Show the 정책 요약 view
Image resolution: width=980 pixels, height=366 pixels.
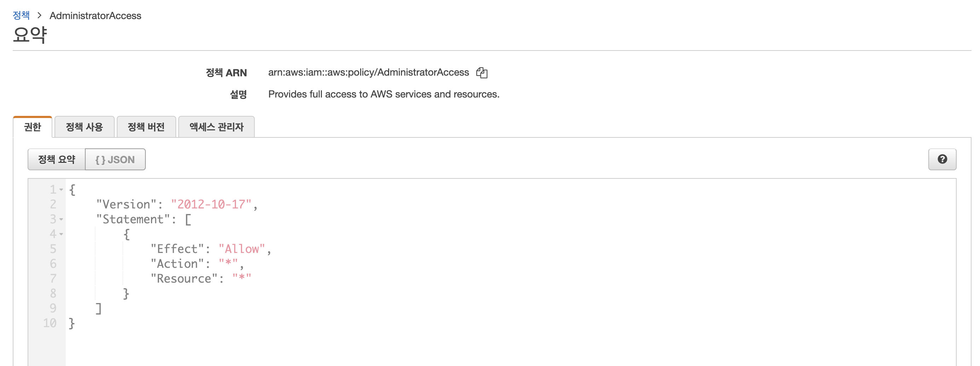[x=57, y=160]
